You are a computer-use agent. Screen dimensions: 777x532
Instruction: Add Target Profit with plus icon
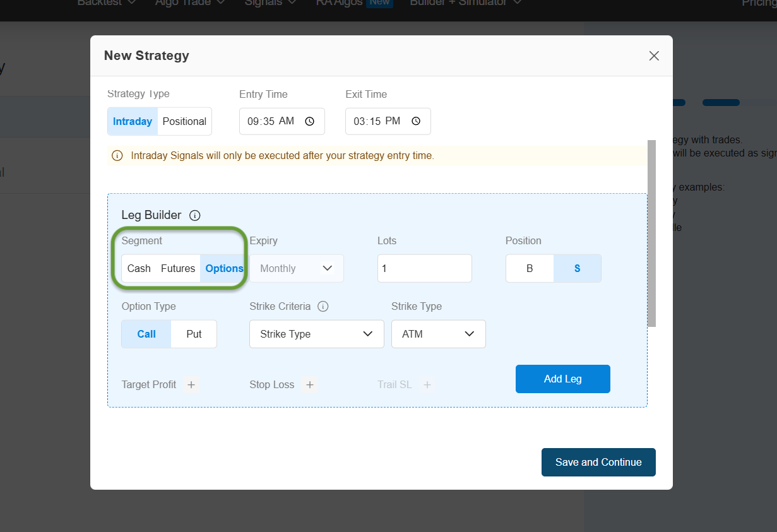tap(191, 384)
